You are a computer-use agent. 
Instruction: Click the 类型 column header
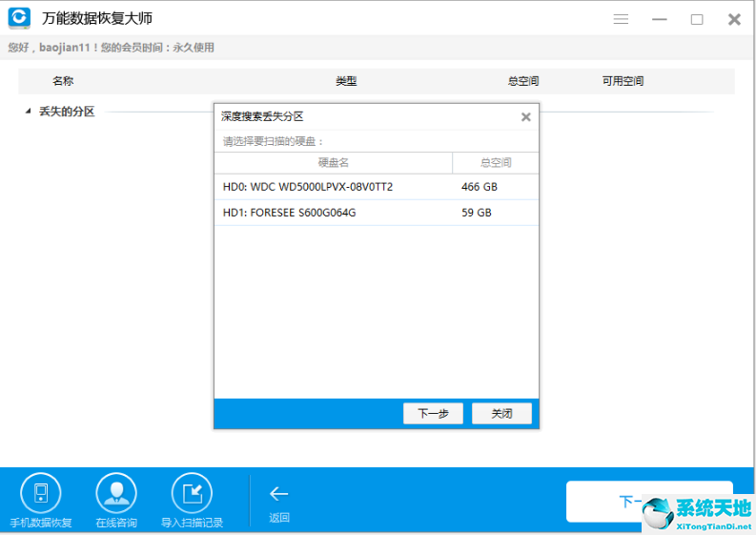click(346, 81)
